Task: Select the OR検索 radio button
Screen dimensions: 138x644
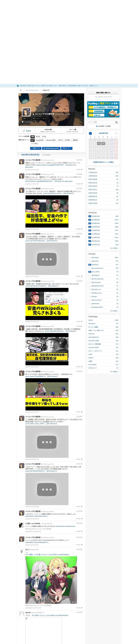Action: coord(105,126)
